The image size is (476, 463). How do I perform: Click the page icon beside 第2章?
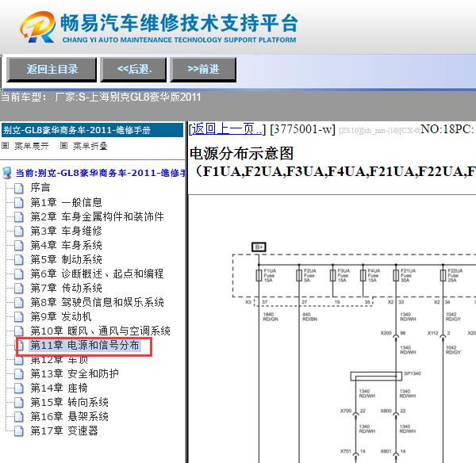(19, 216)
